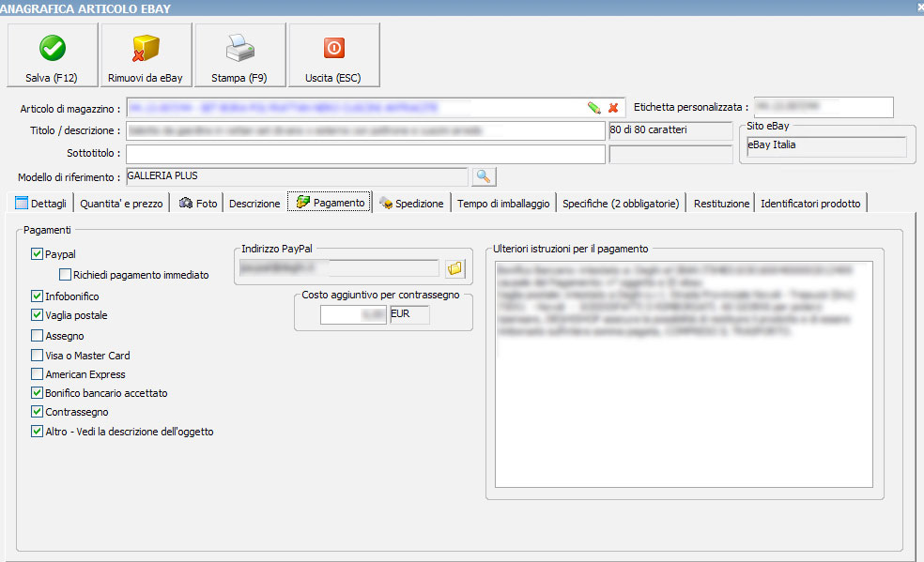Viewport: 924px width, 562px height.
Task: Click the empty Sottotitolo field
Action: (x=366, y=154)
